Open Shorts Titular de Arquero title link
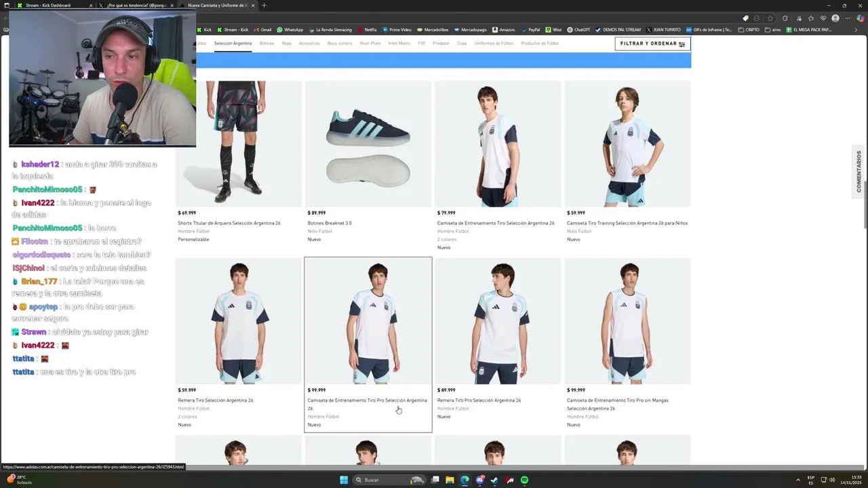The image size is (868, 488). (229, 223)
